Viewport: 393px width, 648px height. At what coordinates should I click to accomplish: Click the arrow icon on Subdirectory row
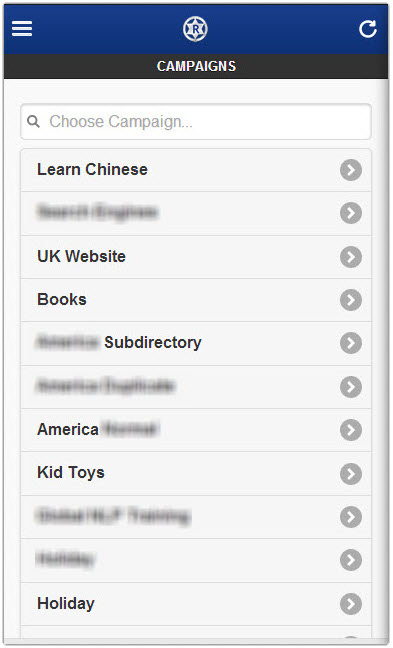[351, 343]
